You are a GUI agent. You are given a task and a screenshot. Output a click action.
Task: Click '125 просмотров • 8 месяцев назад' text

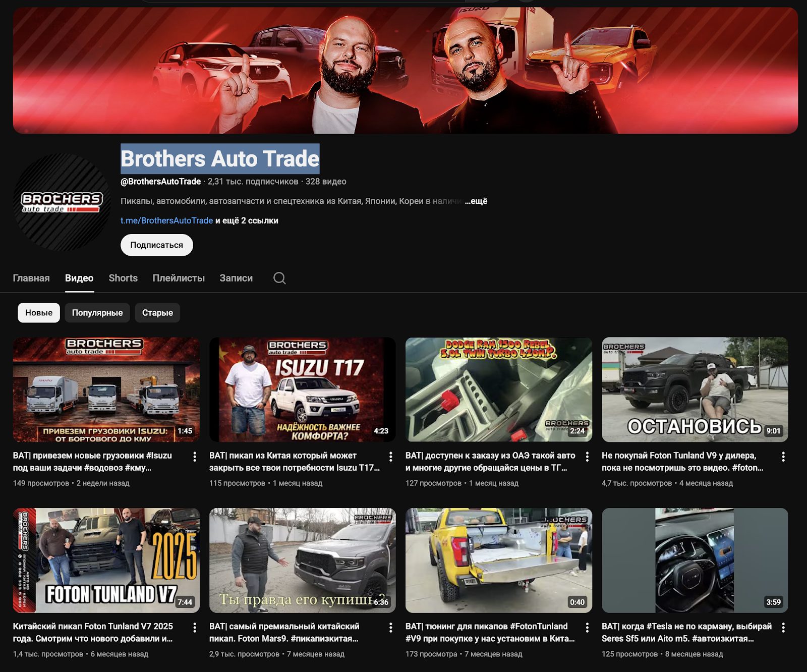pos(662,654)
